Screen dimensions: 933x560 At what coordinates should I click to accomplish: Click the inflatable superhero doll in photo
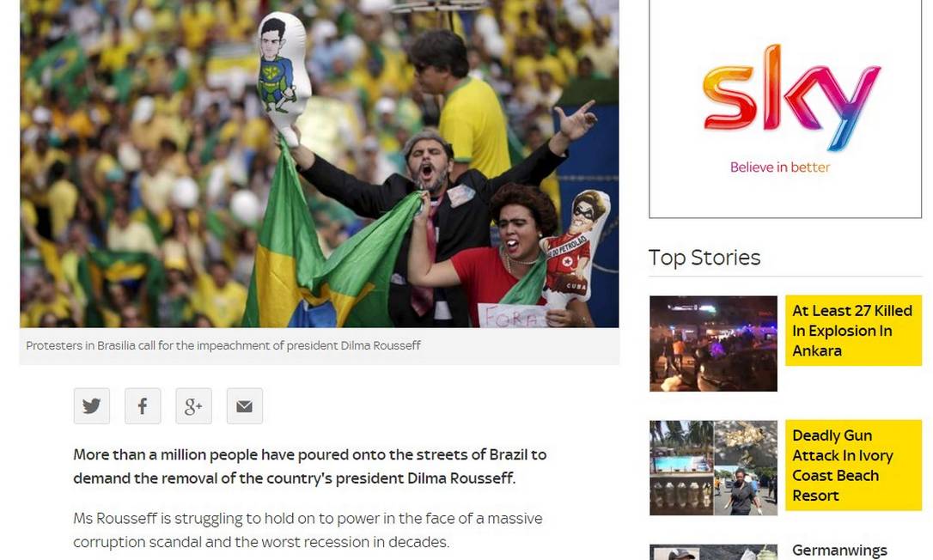click(x=284, y=77)
